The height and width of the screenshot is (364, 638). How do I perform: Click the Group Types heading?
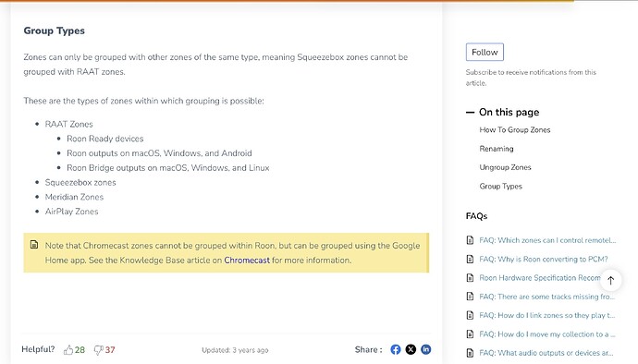pos(55,30)
